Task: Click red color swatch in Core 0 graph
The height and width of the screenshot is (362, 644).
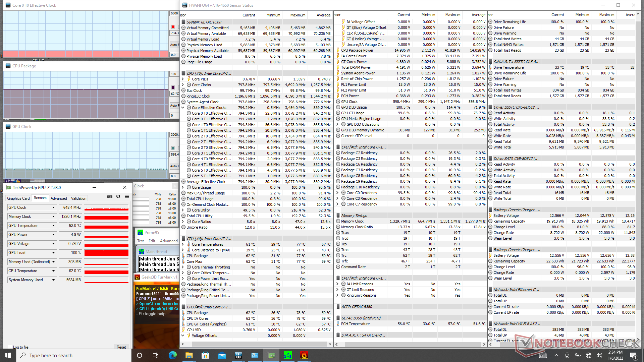Action: pos(173,27)
